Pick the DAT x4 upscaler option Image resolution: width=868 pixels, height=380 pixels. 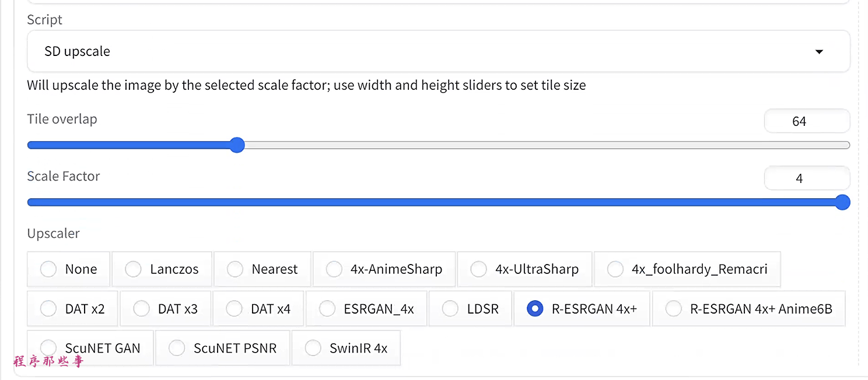tap(235, 309)
